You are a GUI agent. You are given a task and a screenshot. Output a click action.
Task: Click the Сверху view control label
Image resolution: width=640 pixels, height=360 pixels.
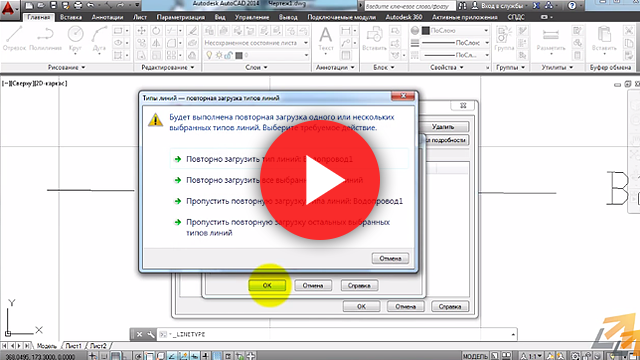pyautogui.click(x=23, y=83)
